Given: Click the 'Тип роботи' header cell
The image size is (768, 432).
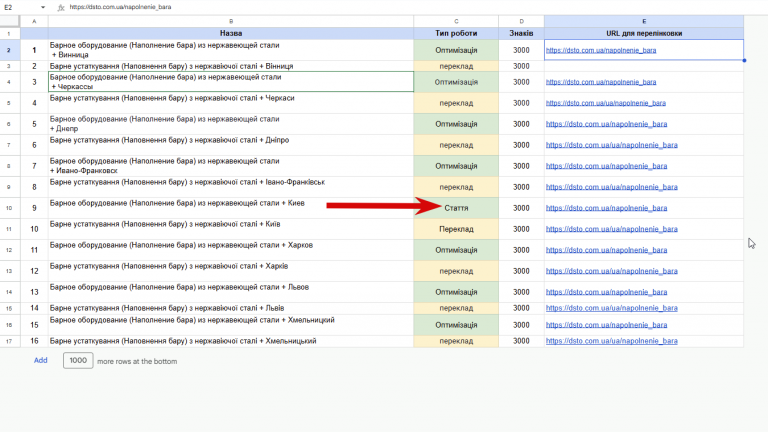Looking at the screenshot, I should coord(456,33).
